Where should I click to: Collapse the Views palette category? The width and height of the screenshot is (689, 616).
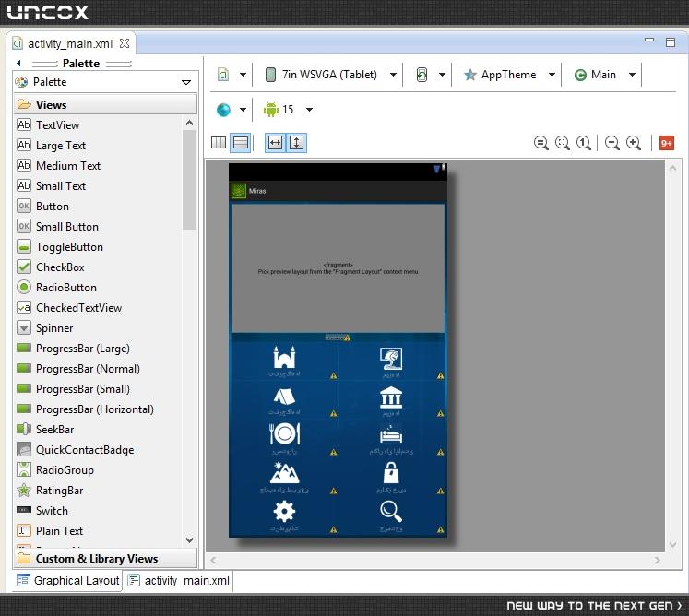click(105, 104)
